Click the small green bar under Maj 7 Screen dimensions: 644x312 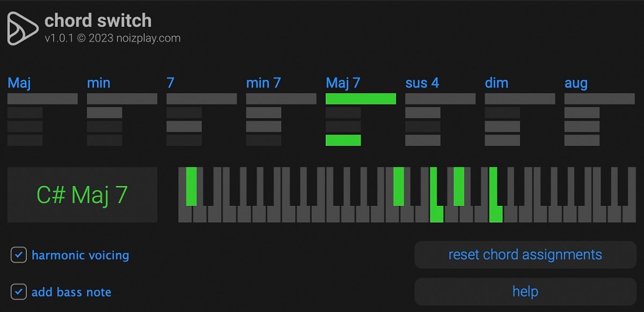click(x=343, y=140)
